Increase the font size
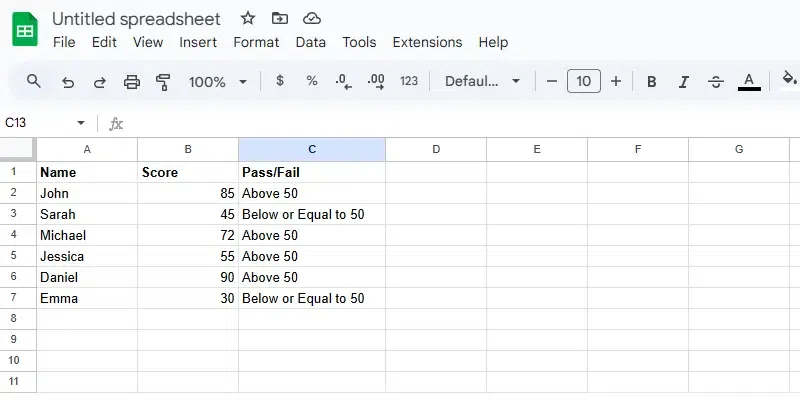Image resolution: width=800 pixels, height=400 pixels. [616, 81]
